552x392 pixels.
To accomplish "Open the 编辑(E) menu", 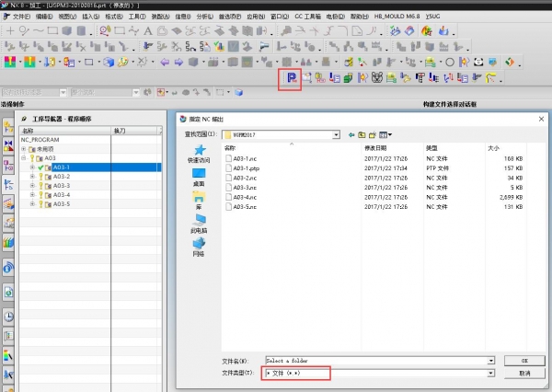I will [44, 17].
